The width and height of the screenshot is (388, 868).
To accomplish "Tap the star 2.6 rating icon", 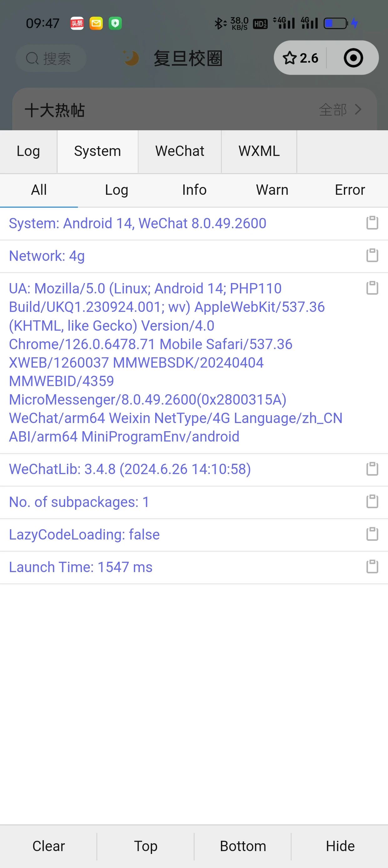I will coord(300,58).
